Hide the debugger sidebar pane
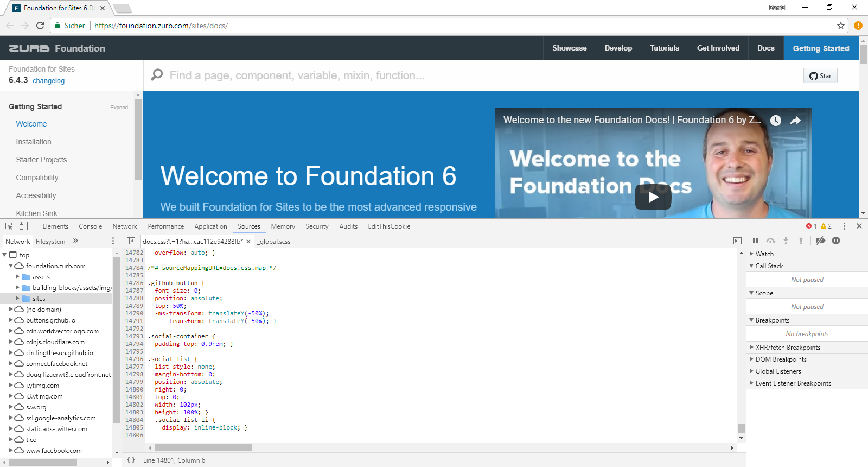 click(737, 241)
